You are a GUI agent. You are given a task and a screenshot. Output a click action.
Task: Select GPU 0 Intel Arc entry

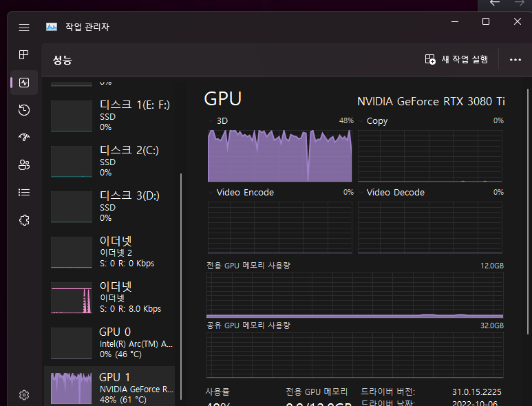point(110,342)
